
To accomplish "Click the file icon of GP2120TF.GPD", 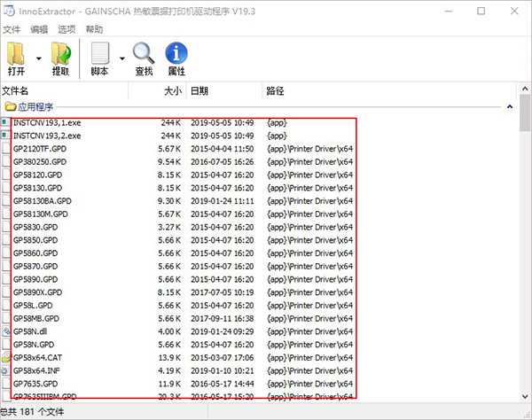I will click(x=6, y=149).
